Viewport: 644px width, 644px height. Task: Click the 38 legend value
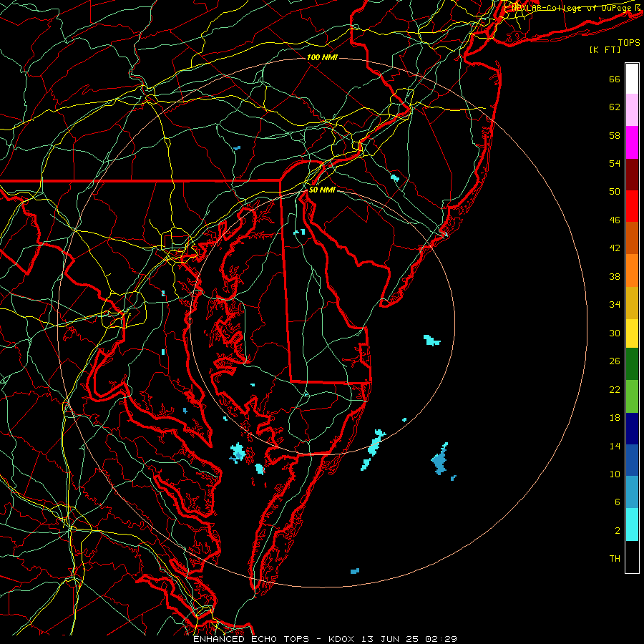coord(615,276)
